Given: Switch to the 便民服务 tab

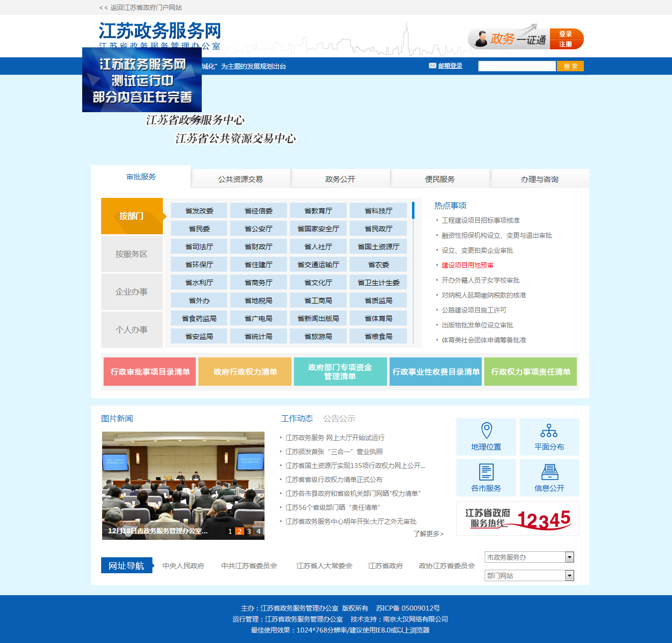Looking at the screenshot, I should click(440, 179).
